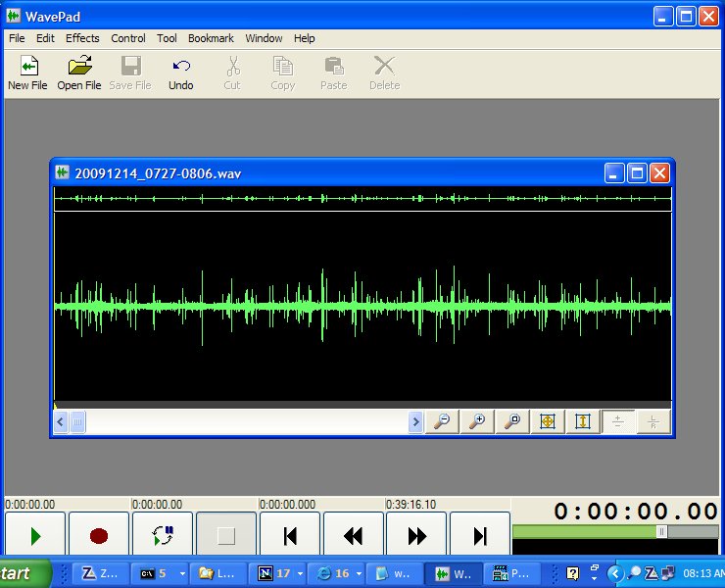Click the zoom out magnifier icon
The image size is (725, 588).
(443, 421)
